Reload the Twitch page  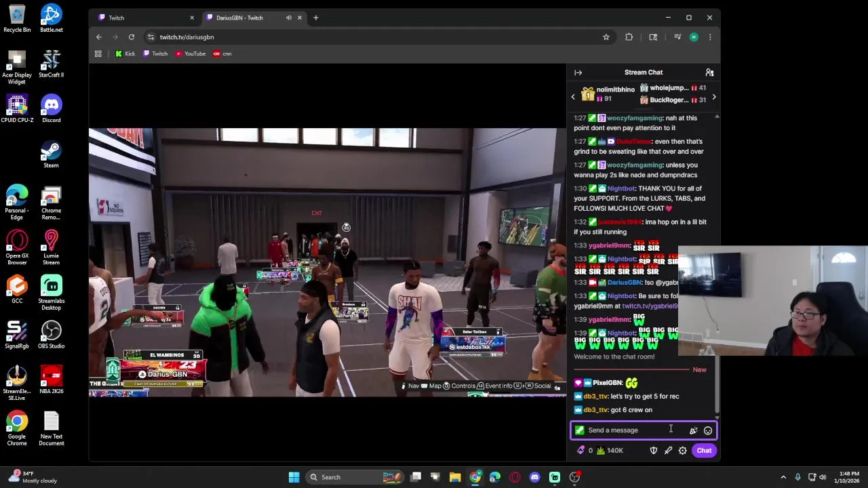point(132,37)
